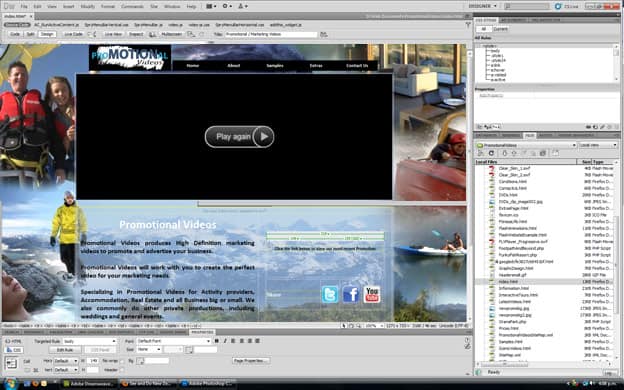
Task: Click the CSS mode button in Properties
Action: click(14, 350)
